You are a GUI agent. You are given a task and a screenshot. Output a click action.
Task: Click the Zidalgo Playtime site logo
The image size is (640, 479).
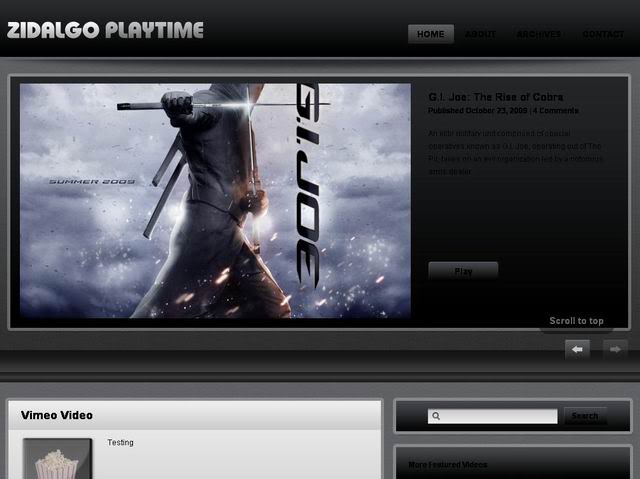[x=105, y=30]
